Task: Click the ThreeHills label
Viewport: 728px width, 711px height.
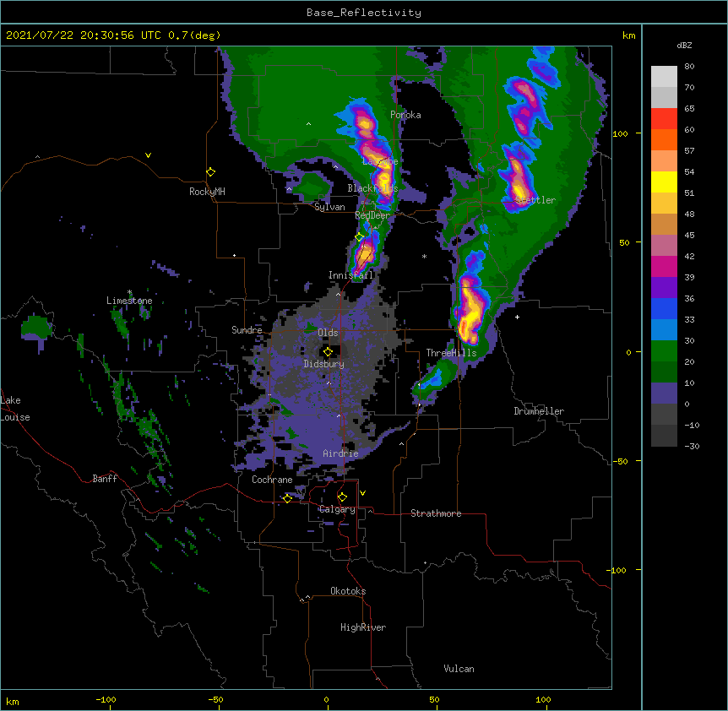Action: [x=451, y=353]
